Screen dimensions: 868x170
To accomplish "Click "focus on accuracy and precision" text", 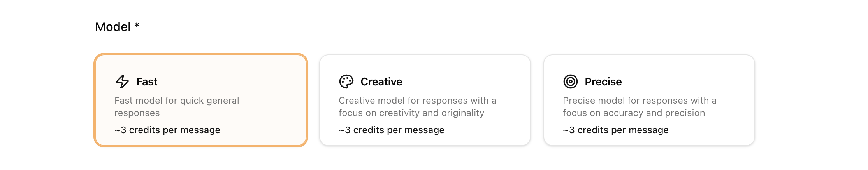I will (634, 113).
